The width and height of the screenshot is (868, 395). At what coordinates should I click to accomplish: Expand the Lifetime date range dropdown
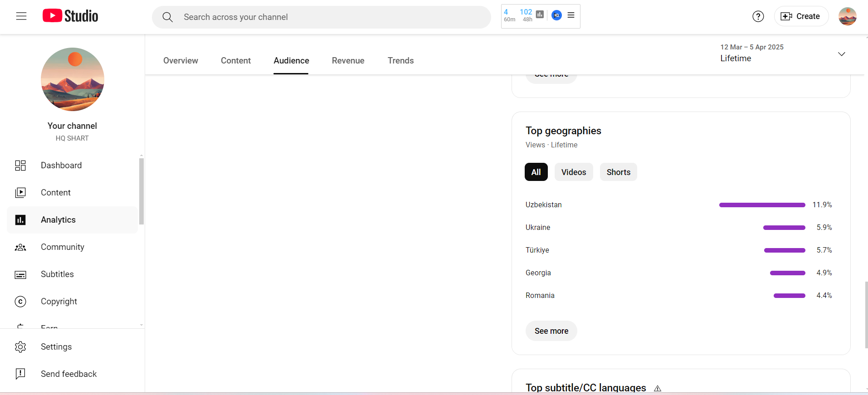(841, 54)
